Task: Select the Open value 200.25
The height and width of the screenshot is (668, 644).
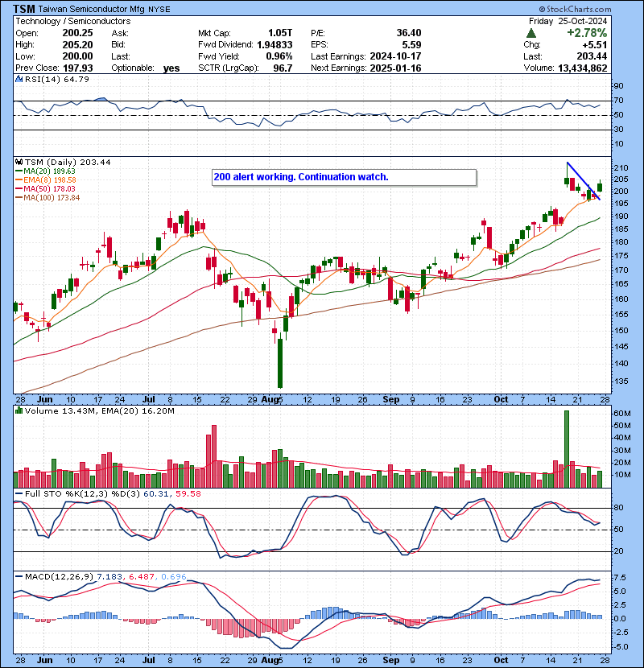Action: [x=77, y=33]
